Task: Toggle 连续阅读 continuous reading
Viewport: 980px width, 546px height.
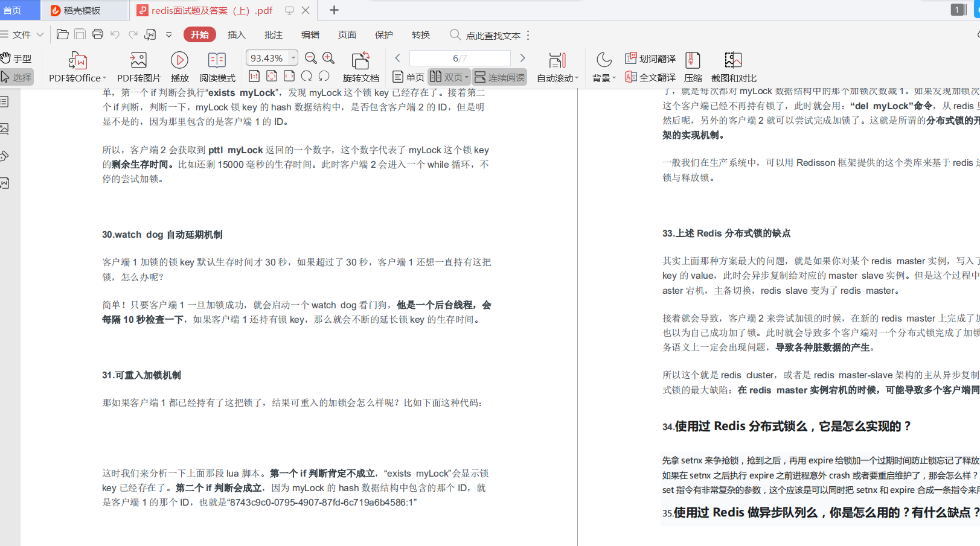Action: coord(499,77)
